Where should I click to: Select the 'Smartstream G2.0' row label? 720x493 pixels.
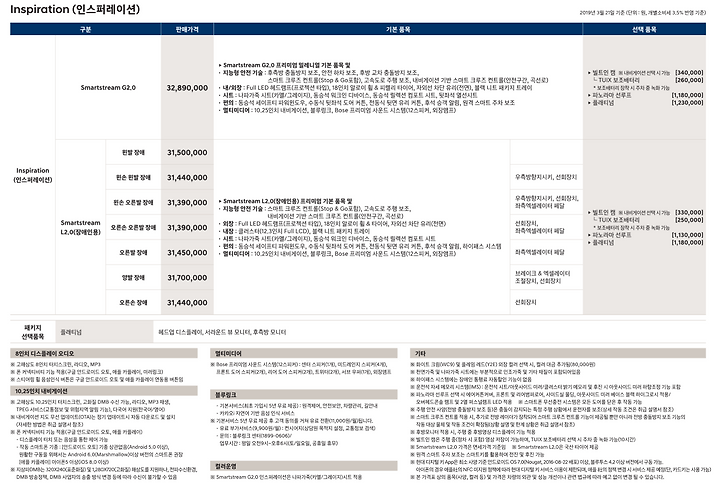[108, 88]
